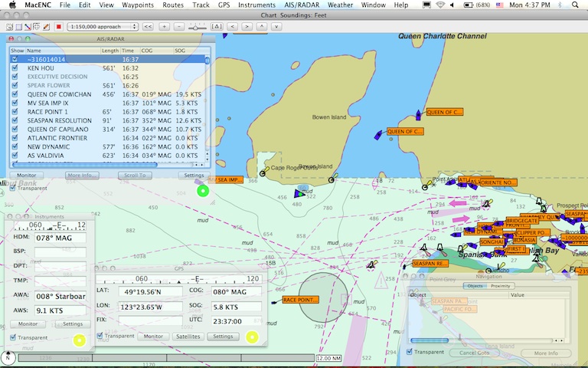This screenshot has width=588, height=368.
Task: Pan chart up with the caret button
Action: (263, 26)
